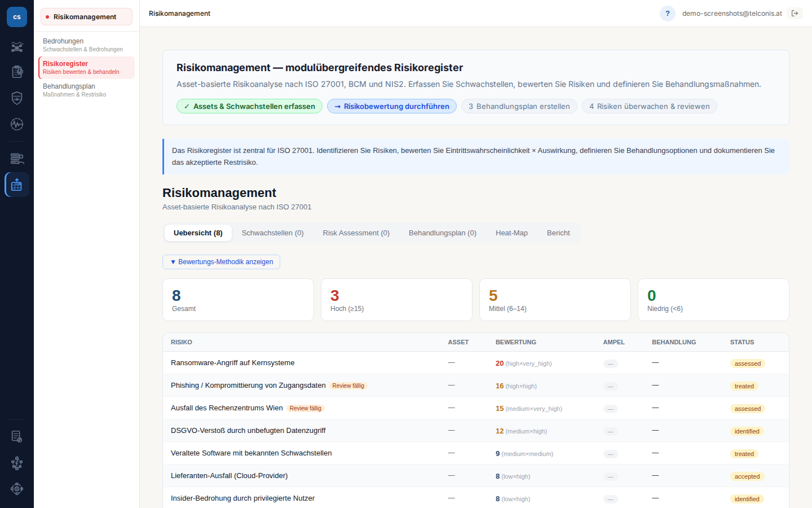Open the document check icon near sidebar bottom
The width and height of the screenshot is (812, 508).
pyautogui.click(x=17, y=436)
